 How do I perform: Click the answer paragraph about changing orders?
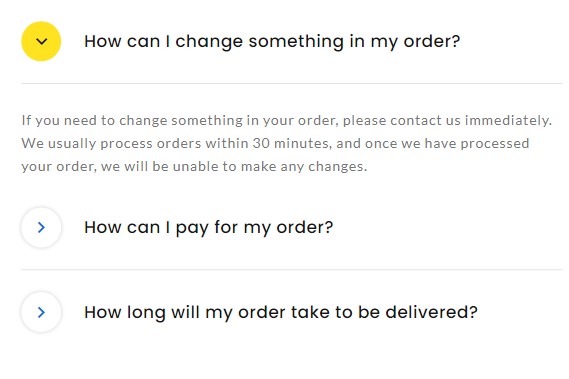(287, 143)
